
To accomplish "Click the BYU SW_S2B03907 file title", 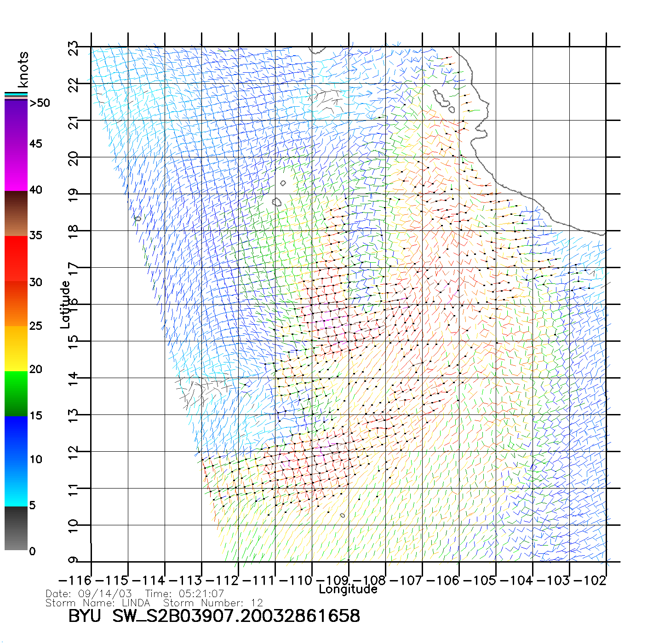I will pos(214,616).
